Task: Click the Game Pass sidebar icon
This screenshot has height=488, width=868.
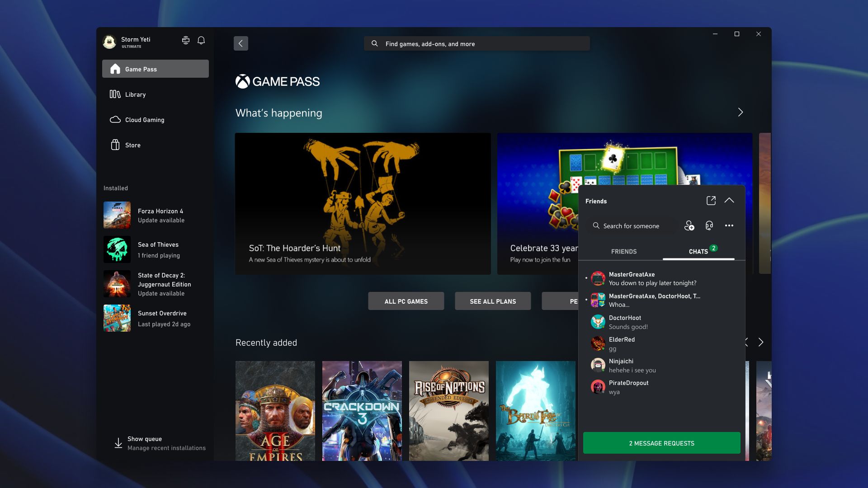Action: [114, 69]
